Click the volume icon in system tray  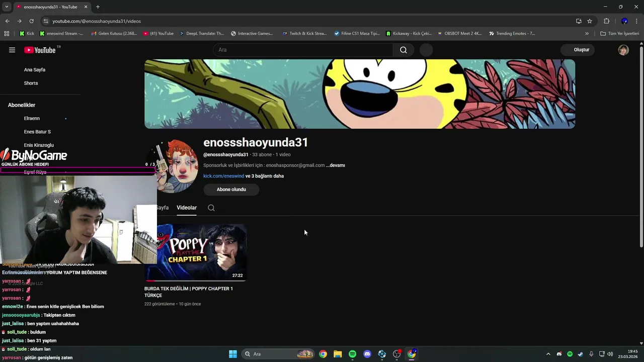[x=610, y=354]
